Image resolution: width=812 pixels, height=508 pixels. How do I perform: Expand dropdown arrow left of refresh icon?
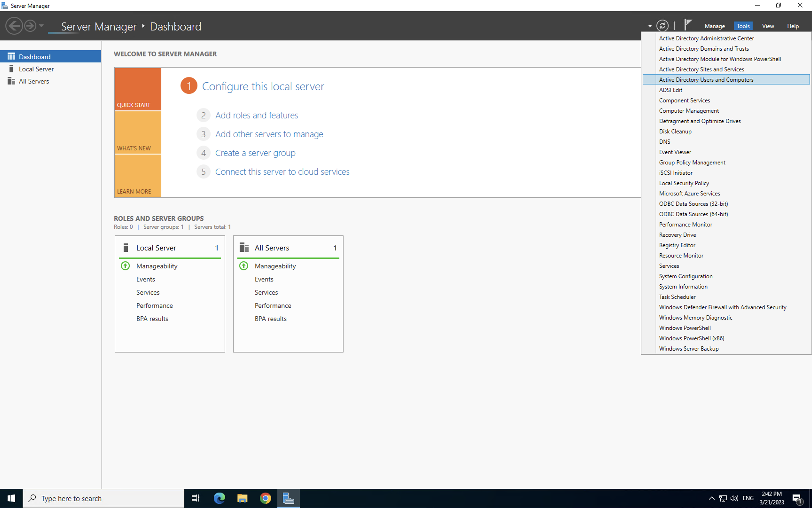click(x=650, y=26)
